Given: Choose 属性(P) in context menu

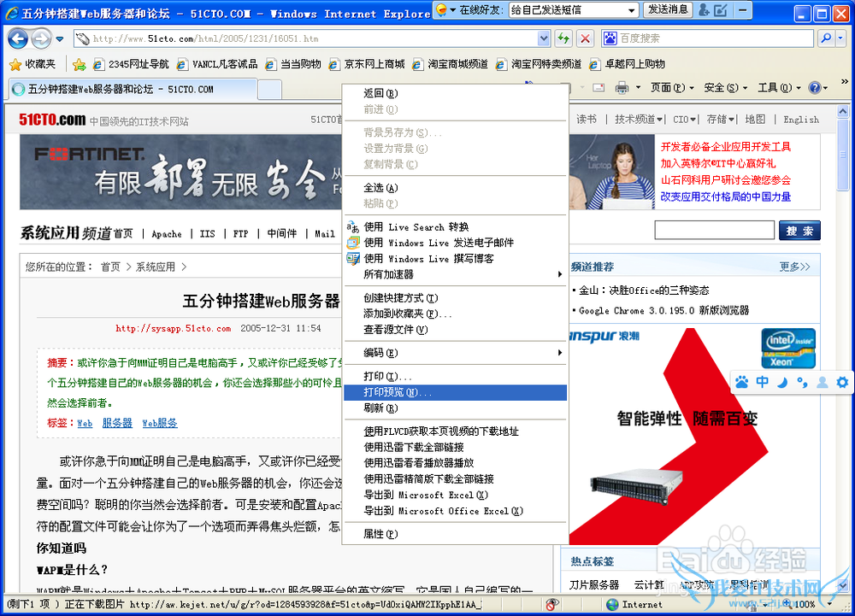Looking at the screenshot, I should [456, 534].
